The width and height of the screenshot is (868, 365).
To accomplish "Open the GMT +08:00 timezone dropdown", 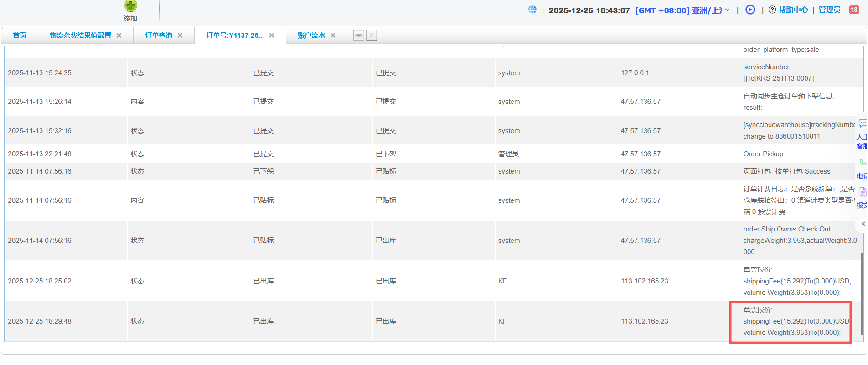I will click(x=682, y=10).
